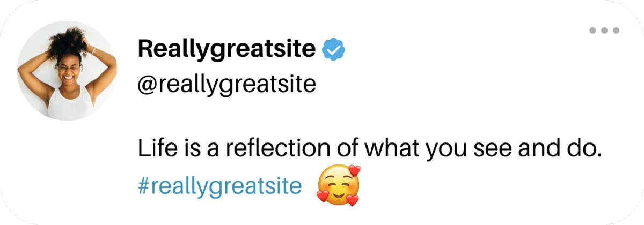Visit the profile via bold username
The width and height of the screenshot is (644, 225).
coord(226,50)
